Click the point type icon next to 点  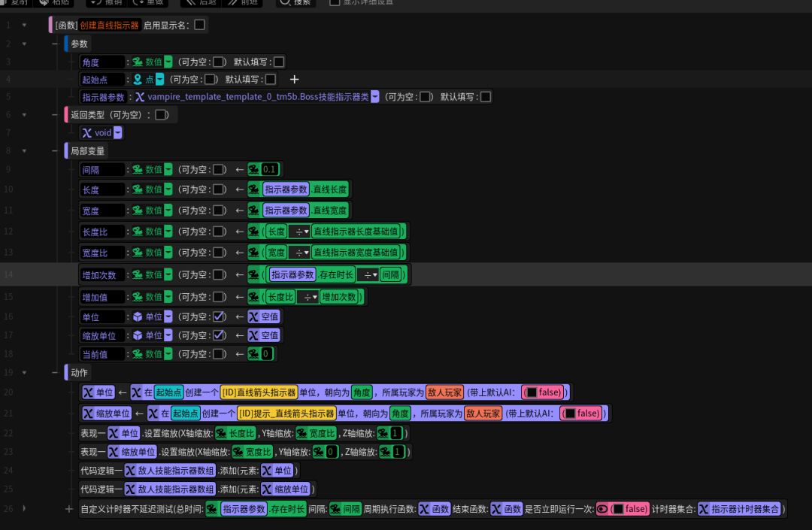click(138, 79)
